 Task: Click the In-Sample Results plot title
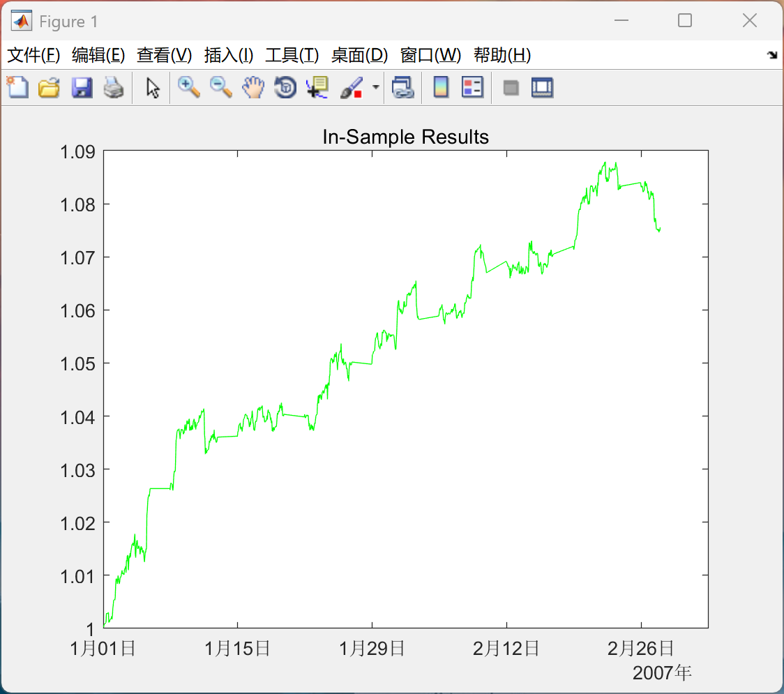pos(405,137)
